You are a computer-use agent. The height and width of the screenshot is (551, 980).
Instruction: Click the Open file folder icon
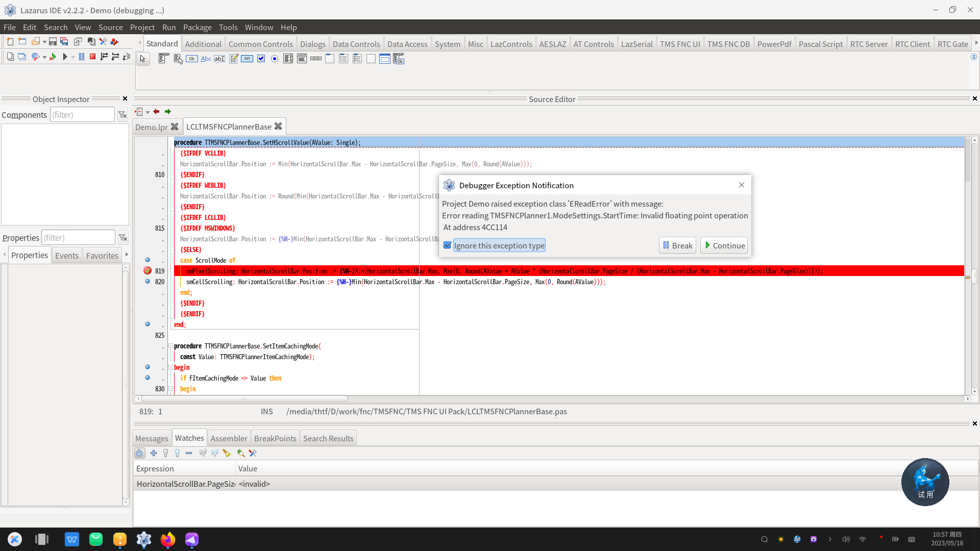(35, 42)
